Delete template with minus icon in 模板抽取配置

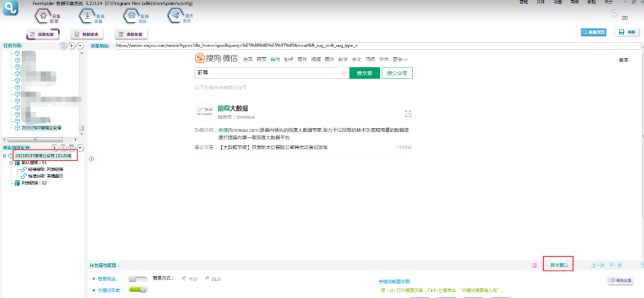(80, 147)
